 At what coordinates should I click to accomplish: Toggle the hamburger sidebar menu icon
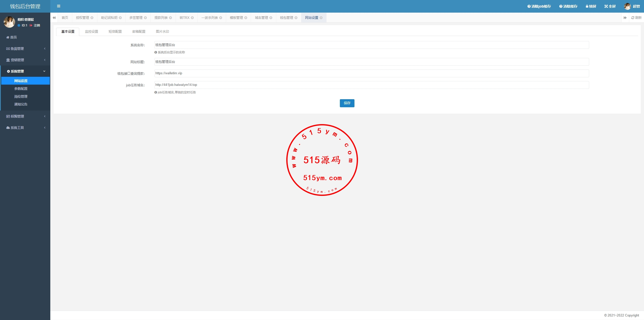click(x=59, y=6)
